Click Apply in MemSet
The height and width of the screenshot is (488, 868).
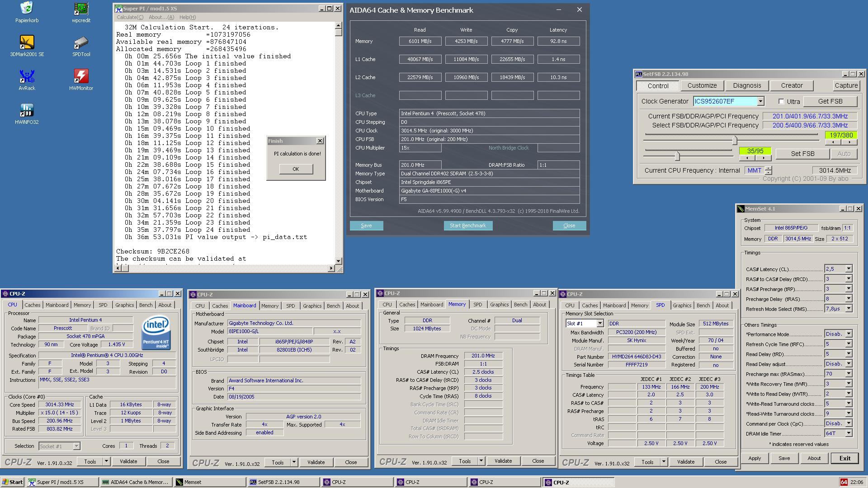pyautogui.click(x=755, y=458)
